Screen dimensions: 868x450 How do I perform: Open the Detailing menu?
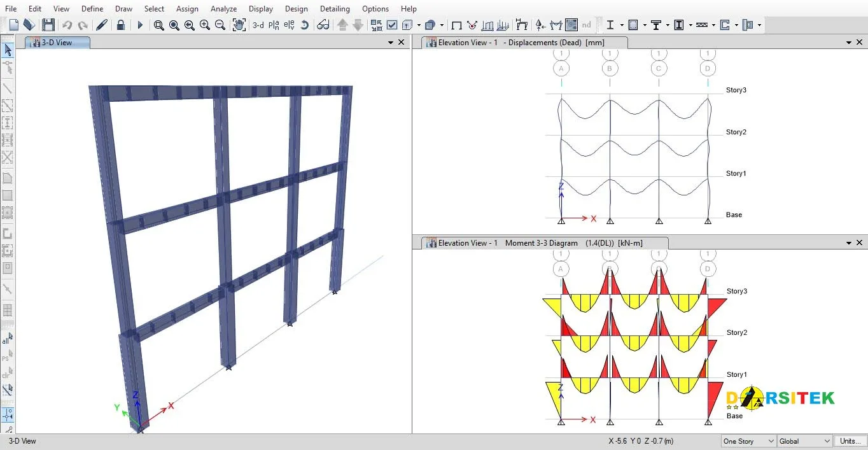(x=335, y=8)
